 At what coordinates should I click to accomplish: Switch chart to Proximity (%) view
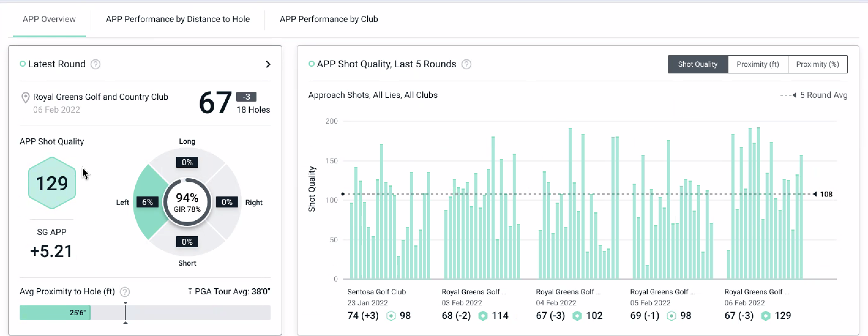pyautogui.click(x=817, y=64)
